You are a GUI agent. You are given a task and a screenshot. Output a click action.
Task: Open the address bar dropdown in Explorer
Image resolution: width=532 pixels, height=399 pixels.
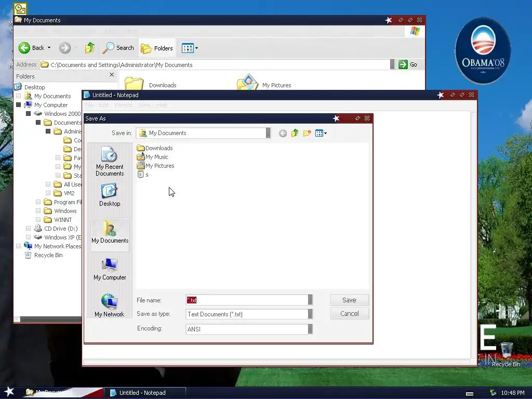click(392, 64)
